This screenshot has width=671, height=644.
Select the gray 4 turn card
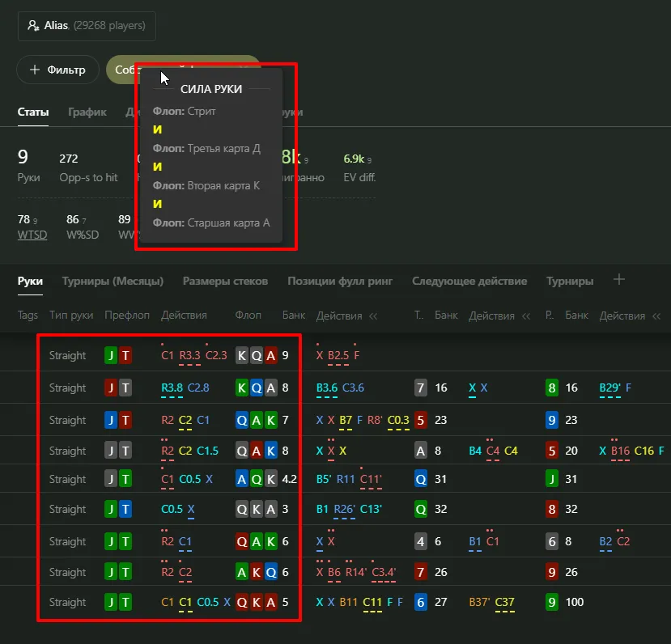coord(420,541)
